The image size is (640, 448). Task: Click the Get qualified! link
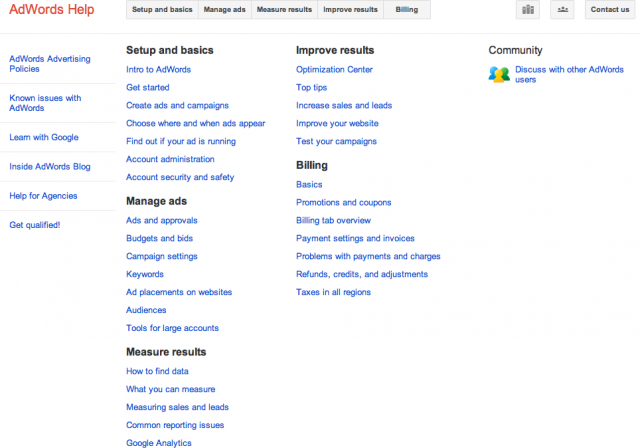(35, 225)
